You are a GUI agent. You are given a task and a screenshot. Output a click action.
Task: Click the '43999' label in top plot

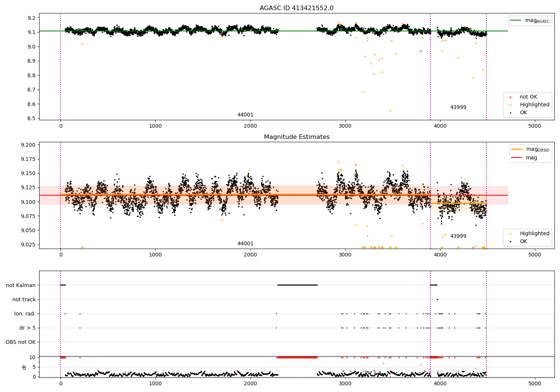[458, 108]
